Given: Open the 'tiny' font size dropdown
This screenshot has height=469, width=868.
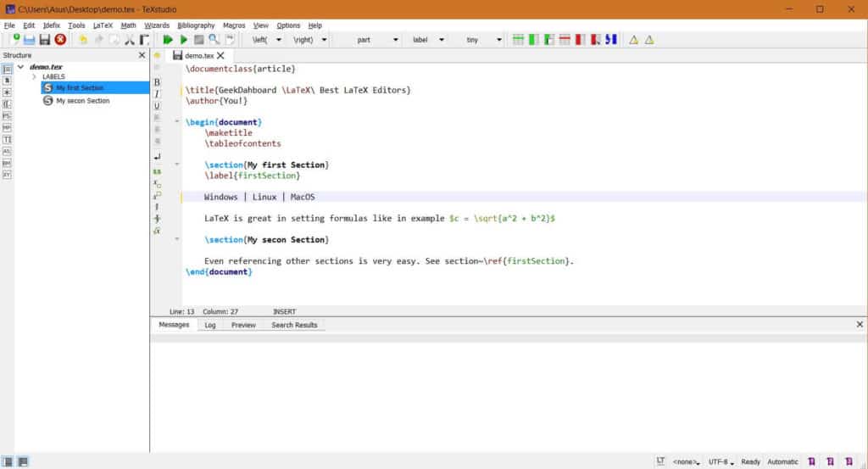Looking at the screenshot, I should pos(499,40).
